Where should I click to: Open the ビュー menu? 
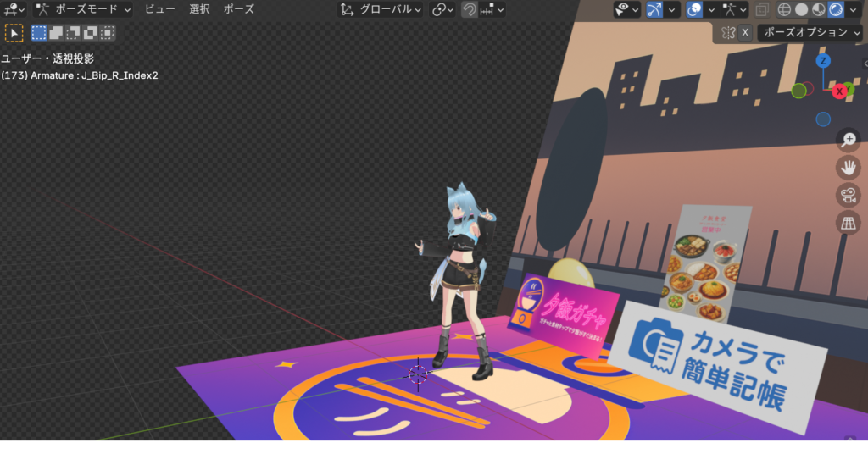[x=159, y=9]
